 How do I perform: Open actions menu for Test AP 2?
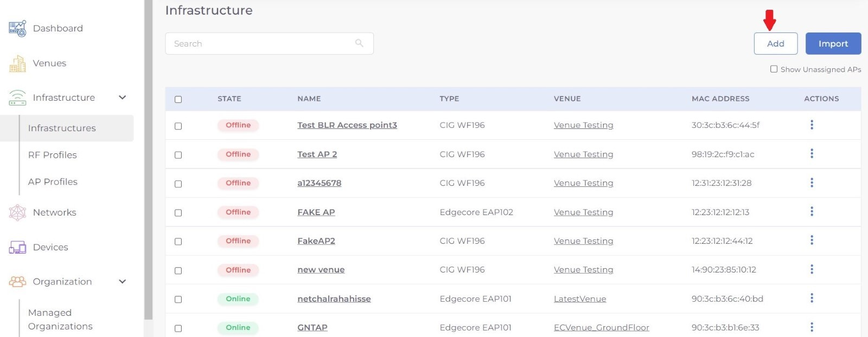point(812,154)
